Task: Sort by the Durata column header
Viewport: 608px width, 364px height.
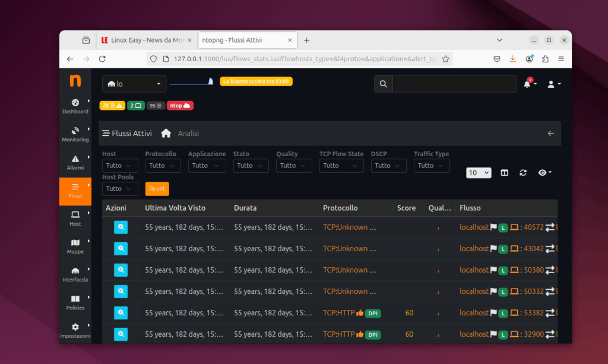Action: (x=245, y=208)
